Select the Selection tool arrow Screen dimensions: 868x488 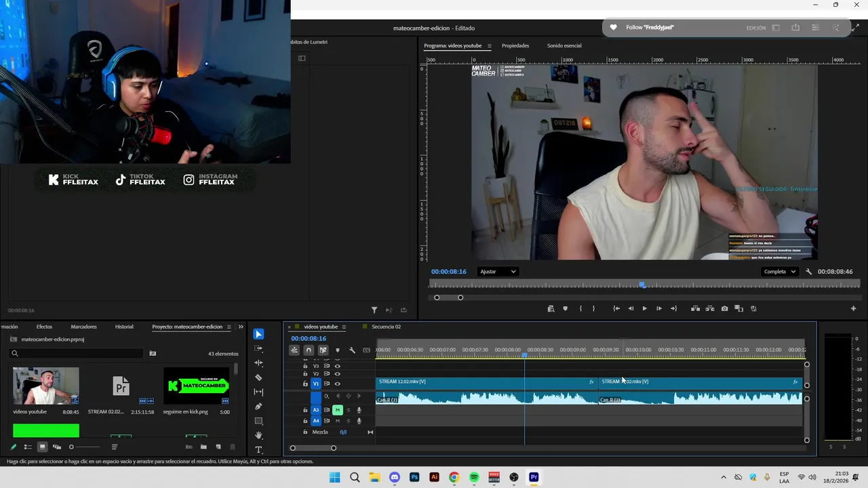pyautogui.click(x=258, y=334)
